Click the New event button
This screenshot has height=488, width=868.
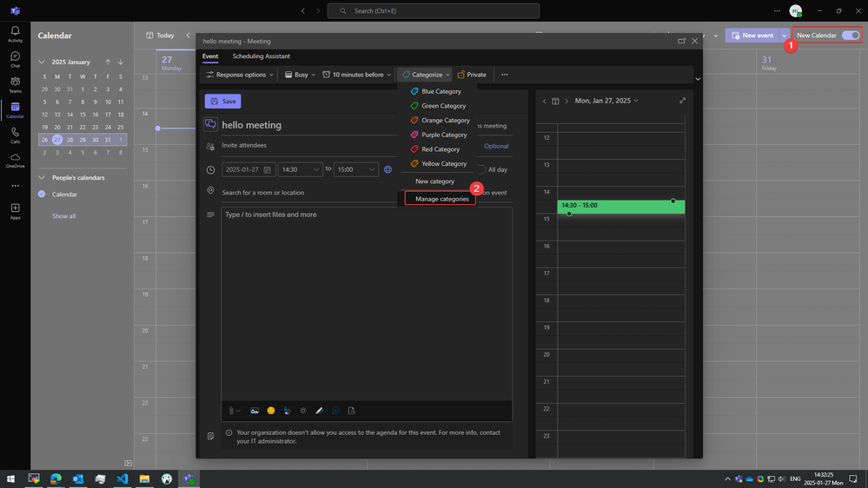(752, 36)
